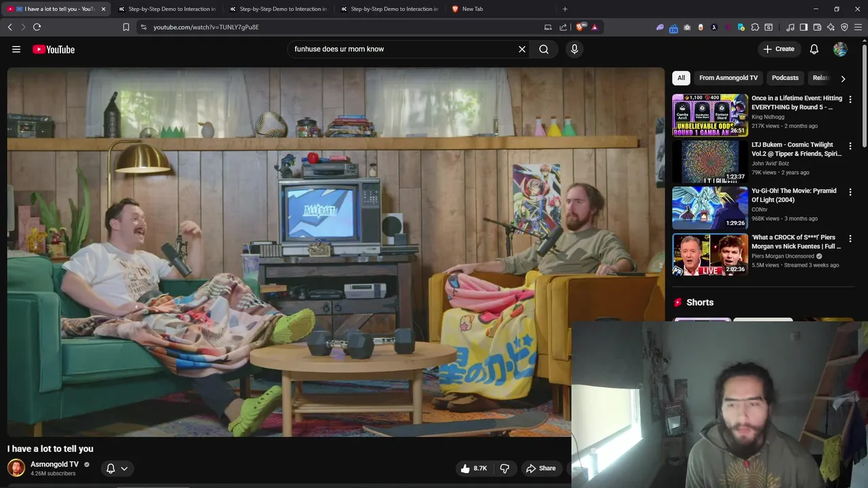This screenshot has height=488, width=868.
Task: Go back with the browser back arrow
Action: pyautogui.click(x=10, y=27)
